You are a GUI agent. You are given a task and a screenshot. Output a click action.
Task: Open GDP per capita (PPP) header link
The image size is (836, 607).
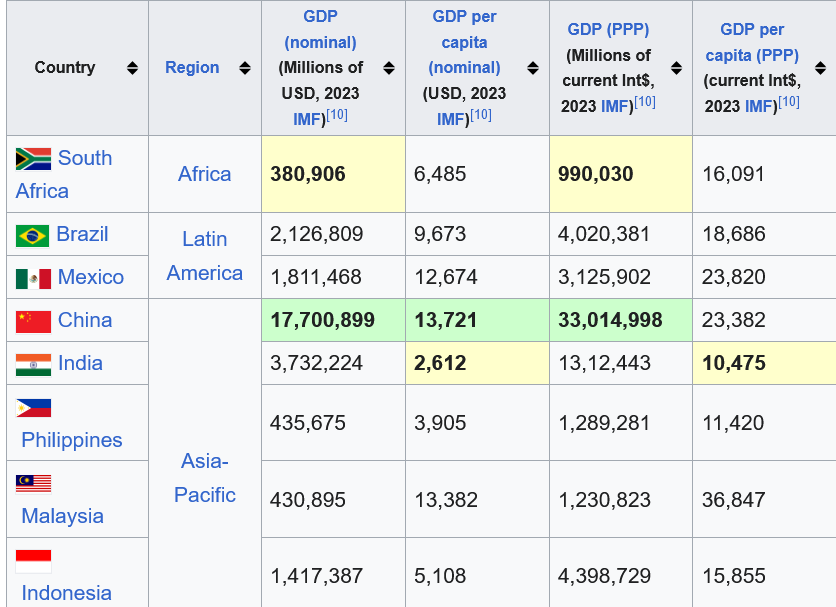click(x=752, y=42)
